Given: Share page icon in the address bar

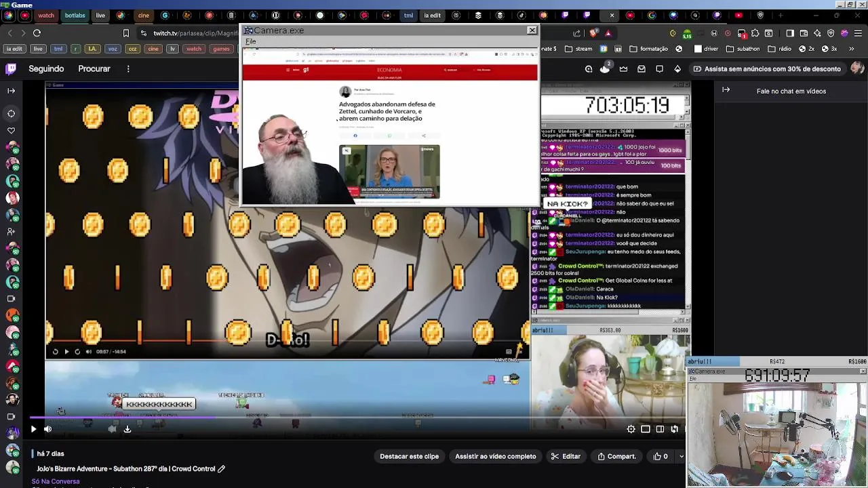Looking at the screenshot, I should [x=577, y=33].
